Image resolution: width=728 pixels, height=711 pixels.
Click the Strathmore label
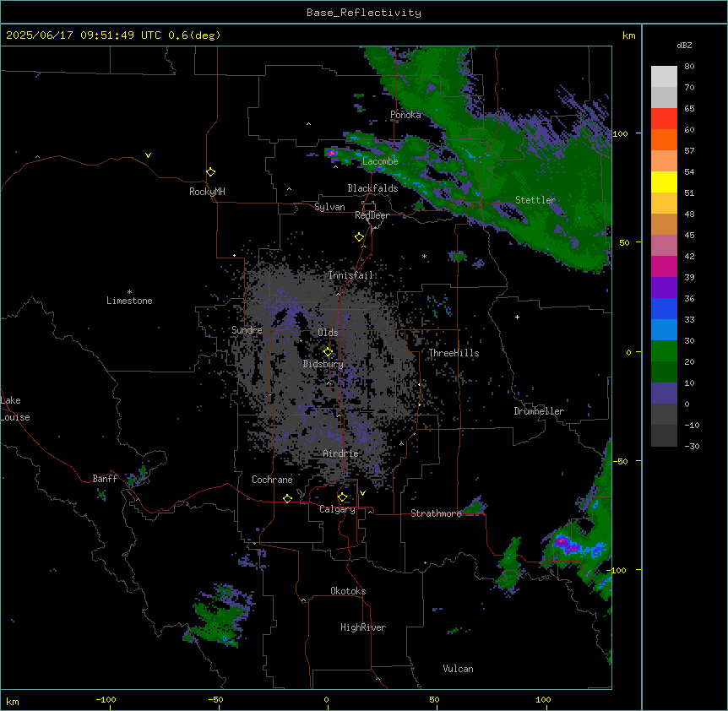click(x=436, y=513)
